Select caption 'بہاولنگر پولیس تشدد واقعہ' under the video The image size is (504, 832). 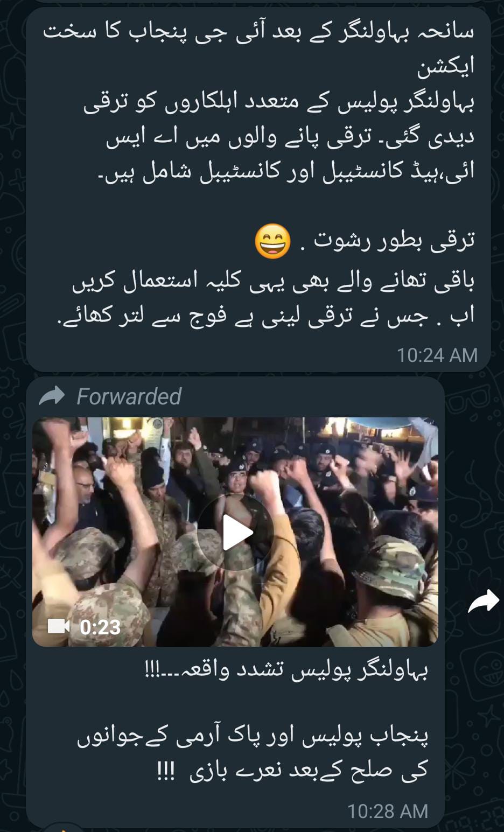286,671
